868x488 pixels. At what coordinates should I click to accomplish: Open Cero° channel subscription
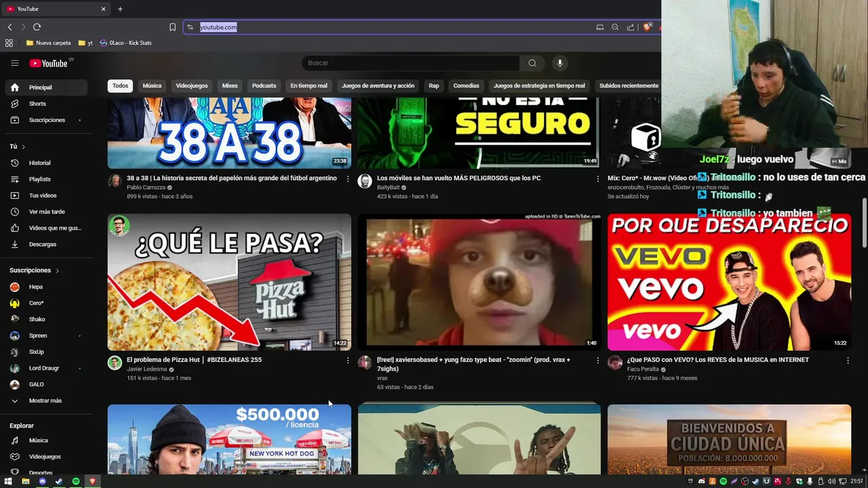coord(46,303)
